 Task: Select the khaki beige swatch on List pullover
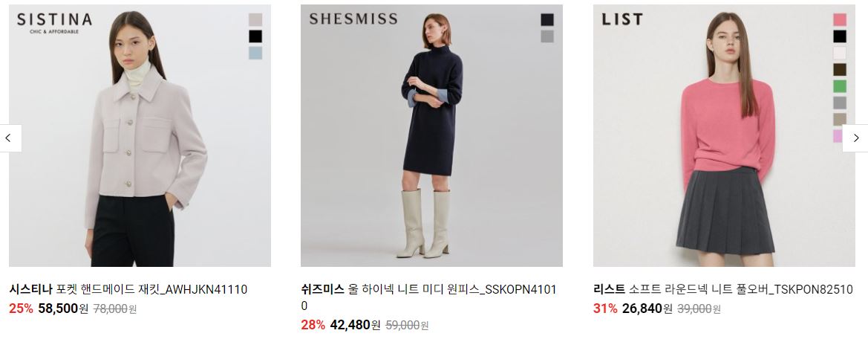pyautogui.click(x=840, y=120)
